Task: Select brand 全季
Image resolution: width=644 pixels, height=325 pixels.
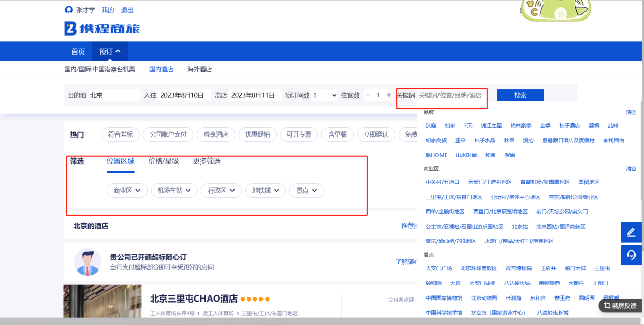Action: point(545,125)
